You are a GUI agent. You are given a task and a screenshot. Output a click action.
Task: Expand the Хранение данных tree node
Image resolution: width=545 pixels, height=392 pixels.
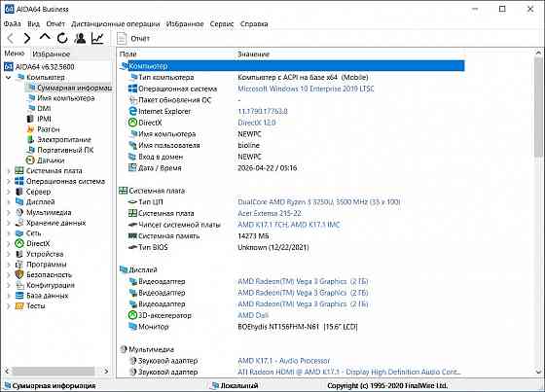(9, 223)
